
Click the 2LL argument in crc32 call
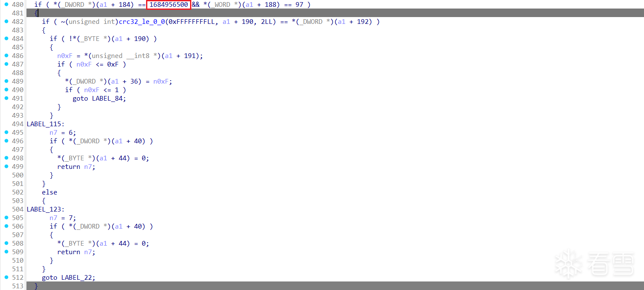pos(266,22)
